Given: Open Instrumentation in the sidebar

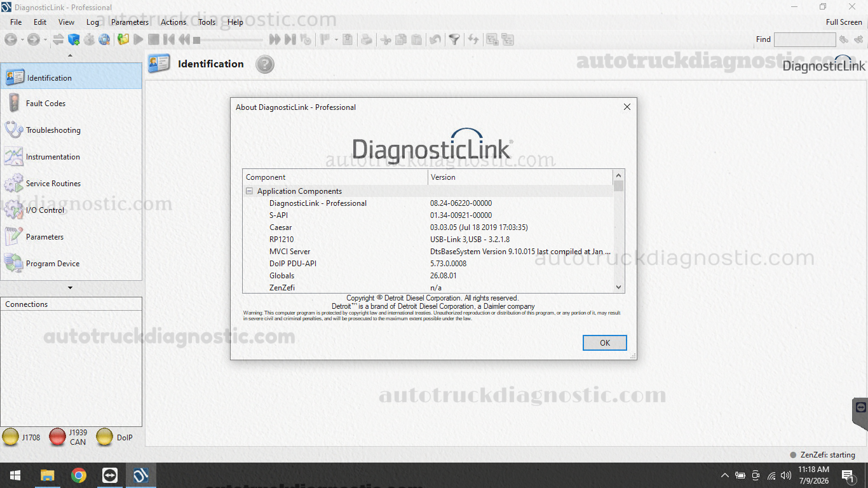Looking at the screenshot, I should (71, 156).
